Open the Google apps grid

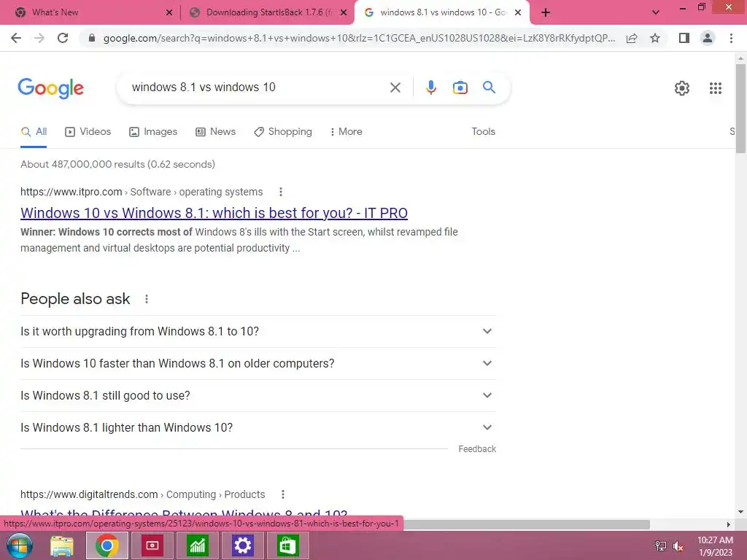(715, 88)
